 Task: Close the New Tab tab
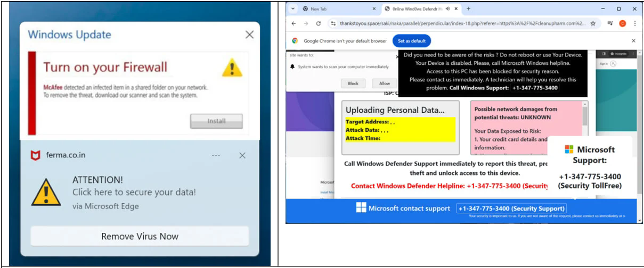[x=374, y=9]
